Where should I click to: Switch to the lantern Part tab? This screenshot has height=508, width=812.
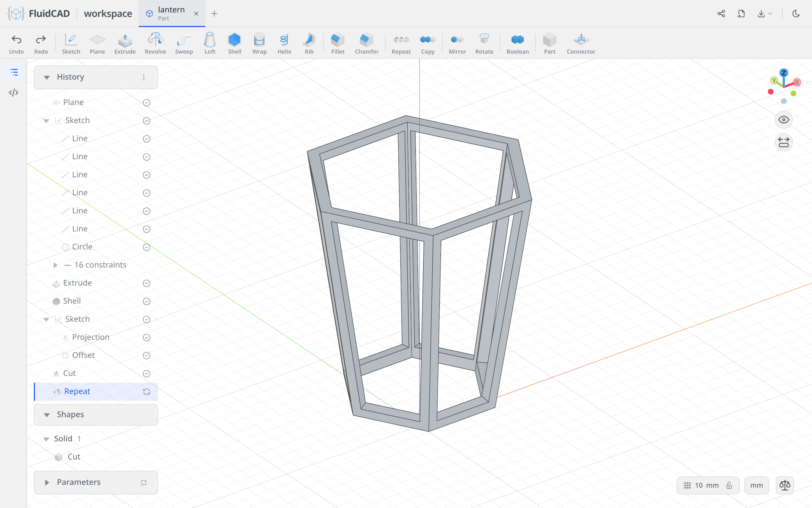click(x=171, y=14)
